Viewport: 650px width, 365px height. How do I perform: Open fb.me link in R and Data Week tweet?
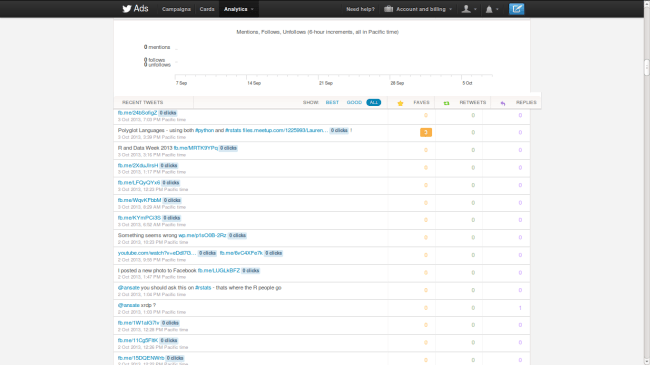coord(196,148)
